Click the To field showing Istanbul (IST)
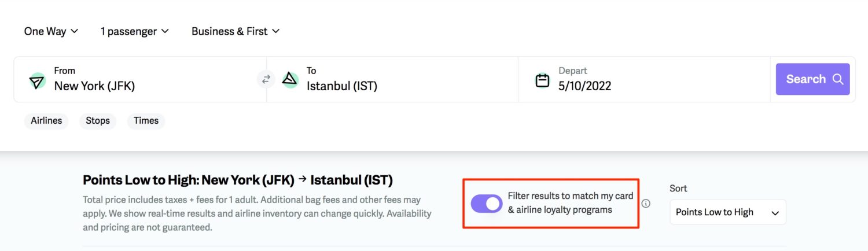The height and width of the screenshot is (251, 868). (392, 79)
